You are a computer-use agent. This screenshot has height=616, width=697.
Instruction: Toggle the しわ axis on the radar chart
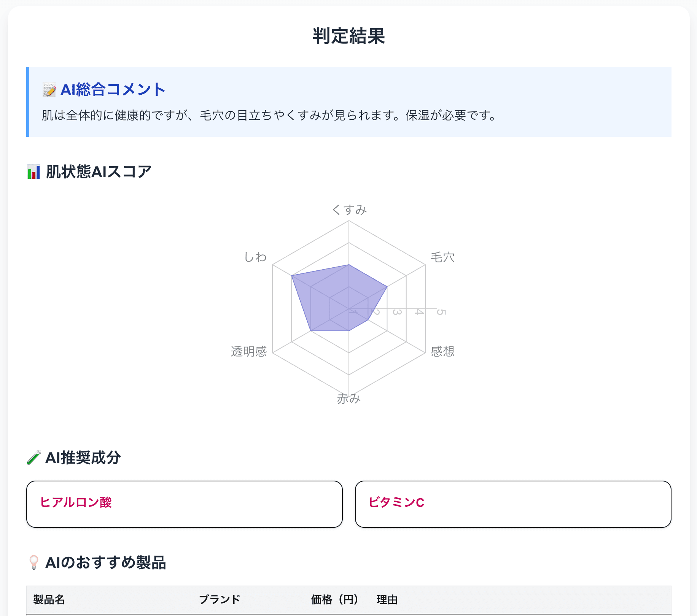point(255,257)
